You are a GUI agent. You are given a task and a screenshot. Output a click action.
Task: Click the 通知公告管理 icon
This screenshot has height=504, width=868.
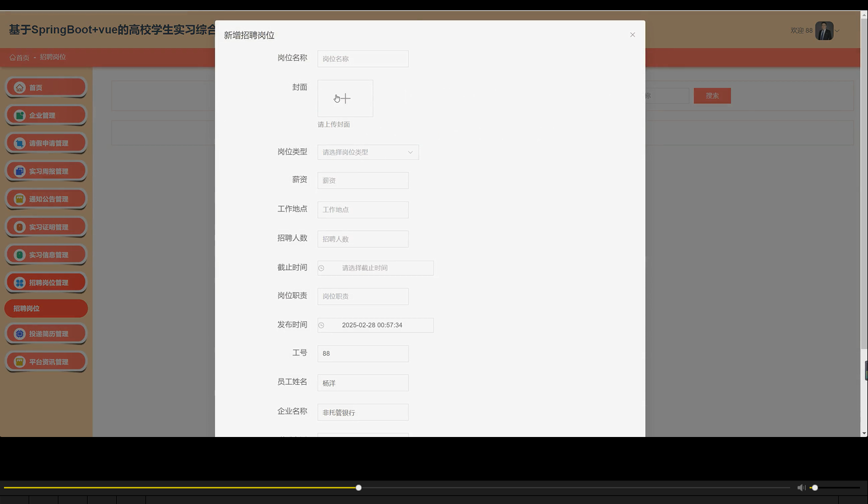click(19, 199)
